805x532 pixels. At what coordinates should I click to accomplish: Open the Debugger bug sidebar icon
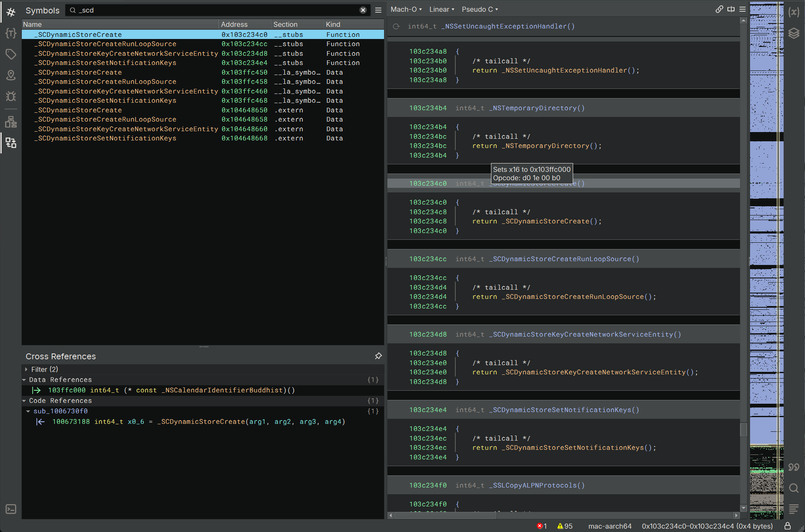11,96
